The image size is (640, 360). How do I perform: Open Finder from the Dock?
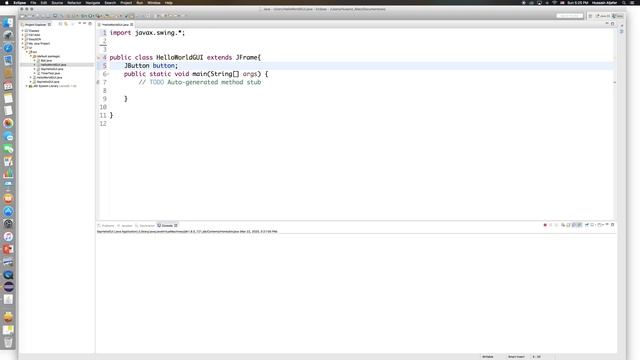[8, 23]
